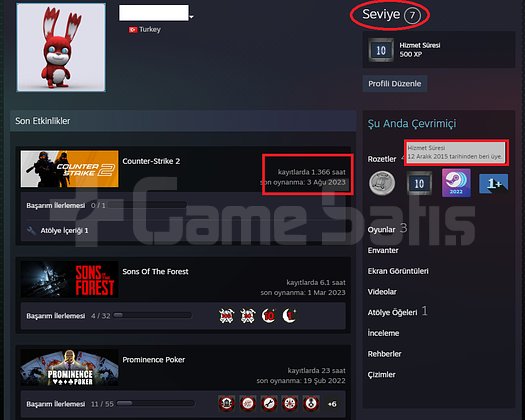The width and height of the screenshot is (525, 420).
Task: Open the username dropdown arrow
Action: 191,17
